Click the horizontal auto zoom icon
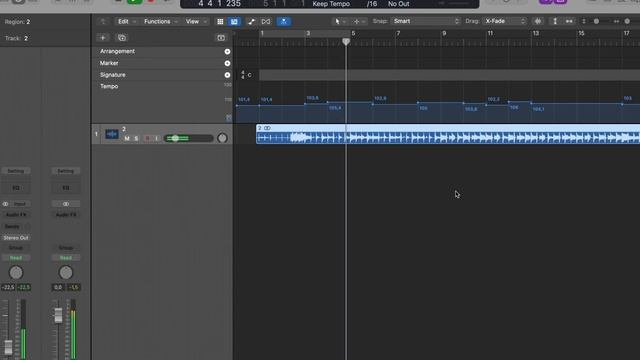Screen dimensions: 640x360 point(569,21)
